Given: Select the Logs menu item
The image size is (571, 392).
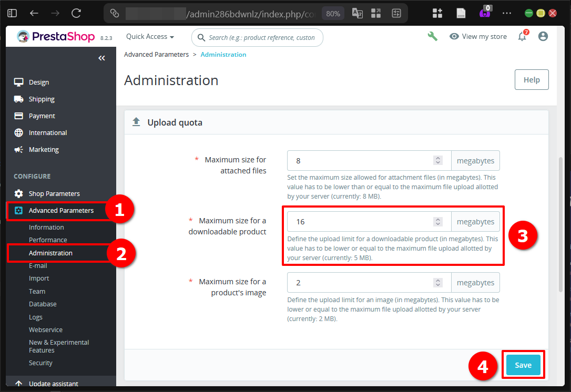Looking at the screenshot, I should coord(35,317).
